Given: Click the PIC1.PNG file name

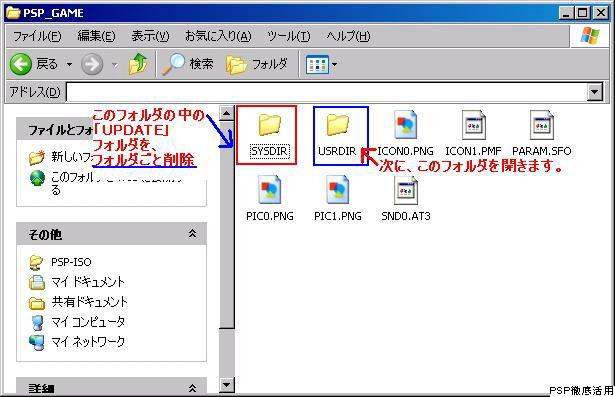Looking at the screenshot, I should (338, 216).
